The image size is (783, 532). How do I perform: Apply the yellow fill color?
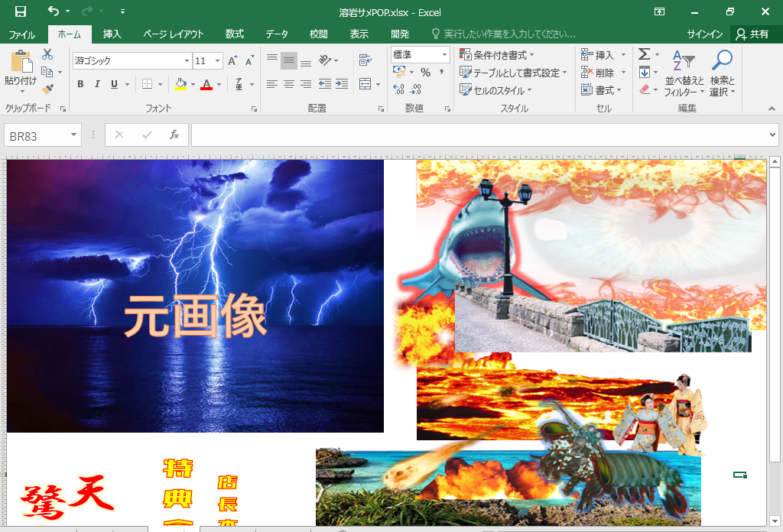(180, 84)
